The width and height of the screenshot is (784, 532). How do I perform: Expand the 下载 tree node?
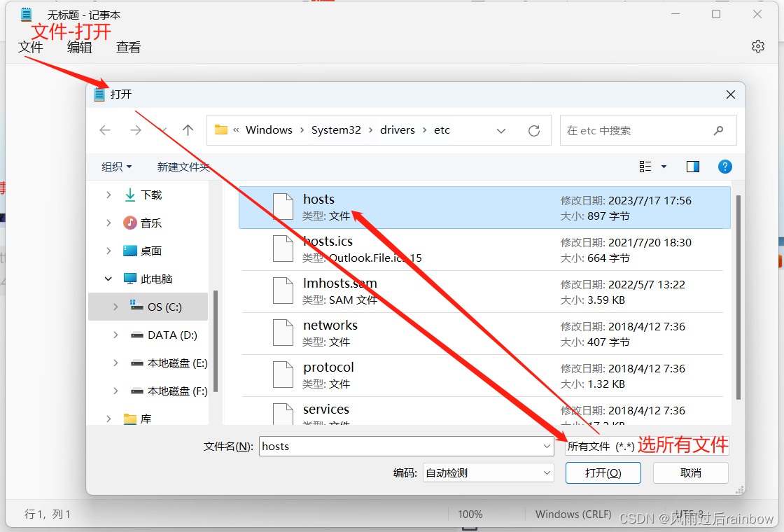[108, 195]
